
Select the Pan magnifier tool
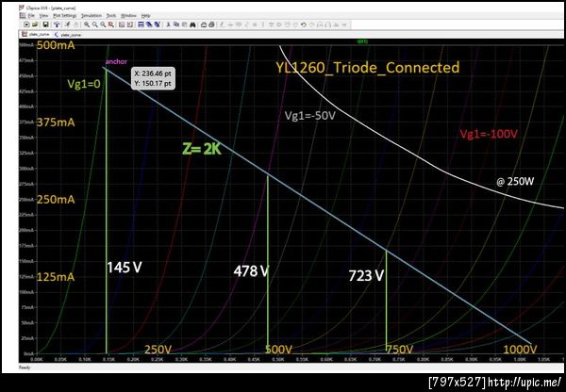(x=94, y=24)
